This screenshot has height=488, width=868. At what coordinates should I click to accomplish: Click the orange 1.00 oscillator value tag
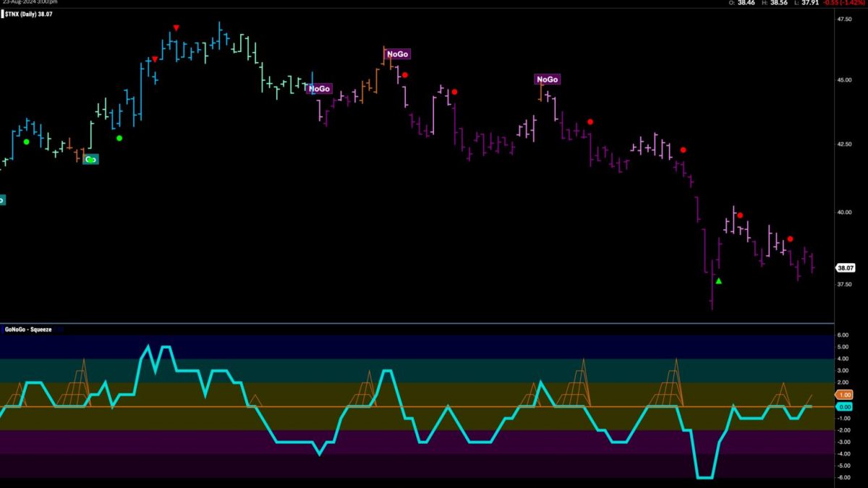[x=845, y=395]
